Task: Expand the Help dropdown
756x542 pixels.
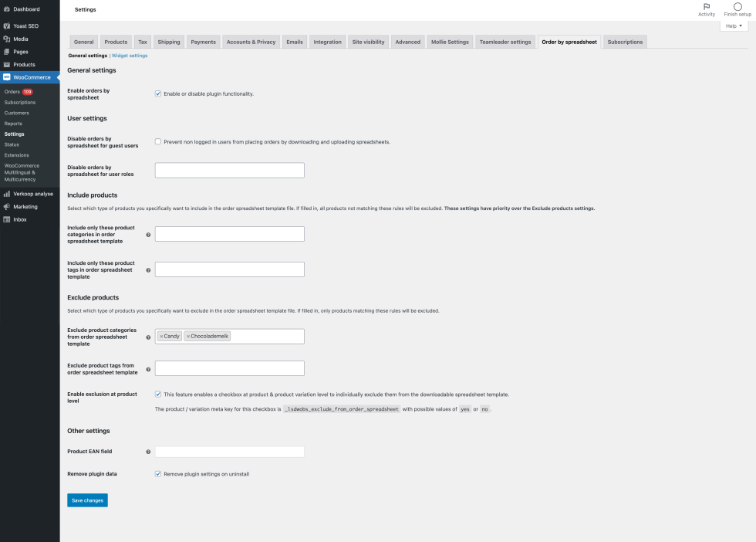Action: point(734,25)
